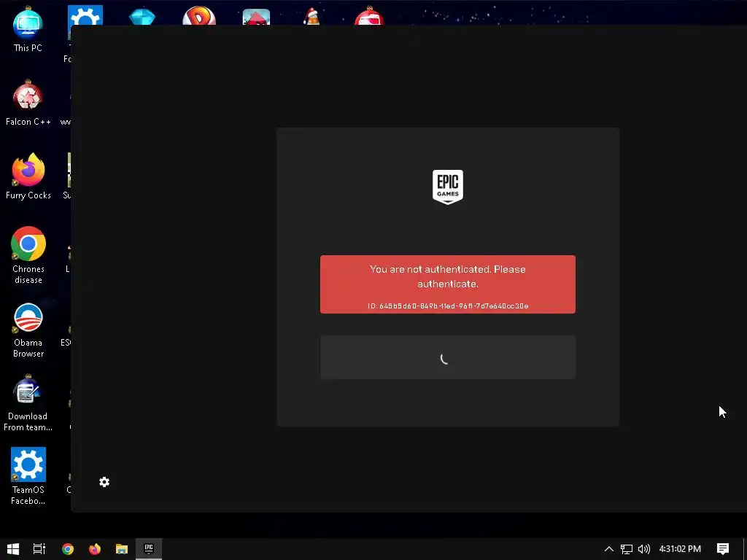Open Task View on taskbar

coord(39,548)
